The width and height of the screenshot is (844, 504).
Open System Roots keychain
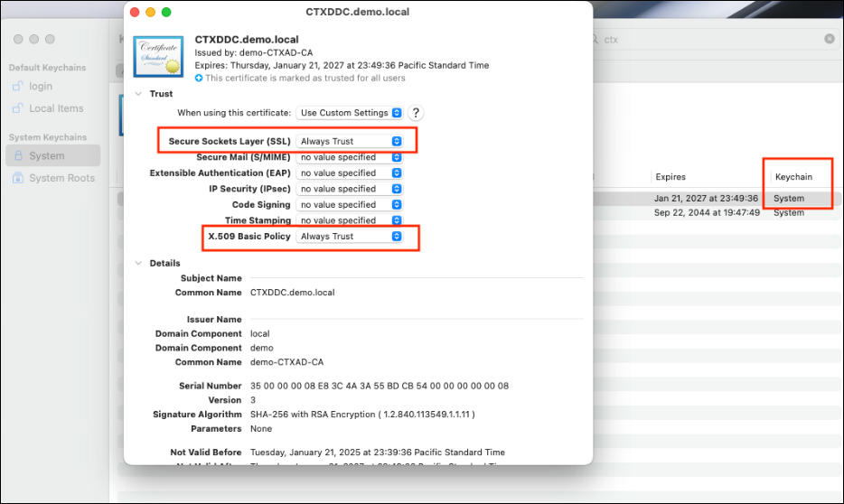61,178
